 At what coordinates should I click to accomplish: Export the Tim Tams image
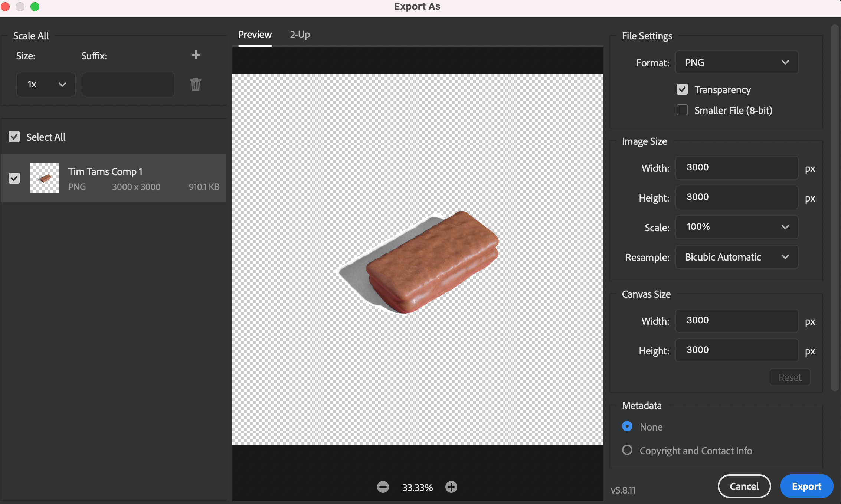pyautogui.click(x=806, y=486)
